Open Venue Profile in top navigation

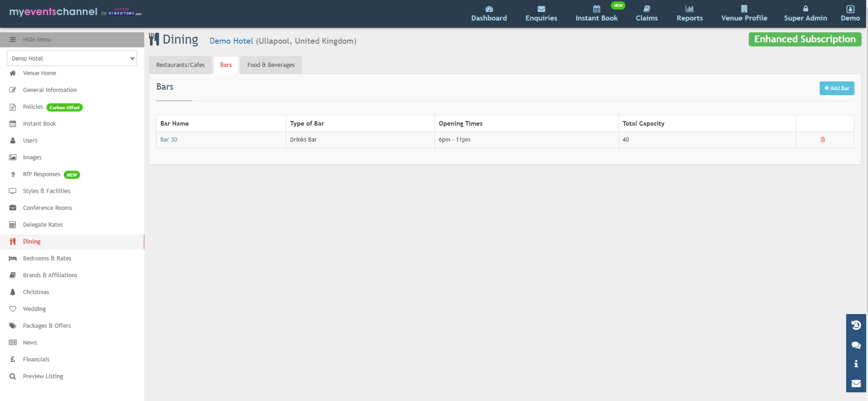point(744,14)
